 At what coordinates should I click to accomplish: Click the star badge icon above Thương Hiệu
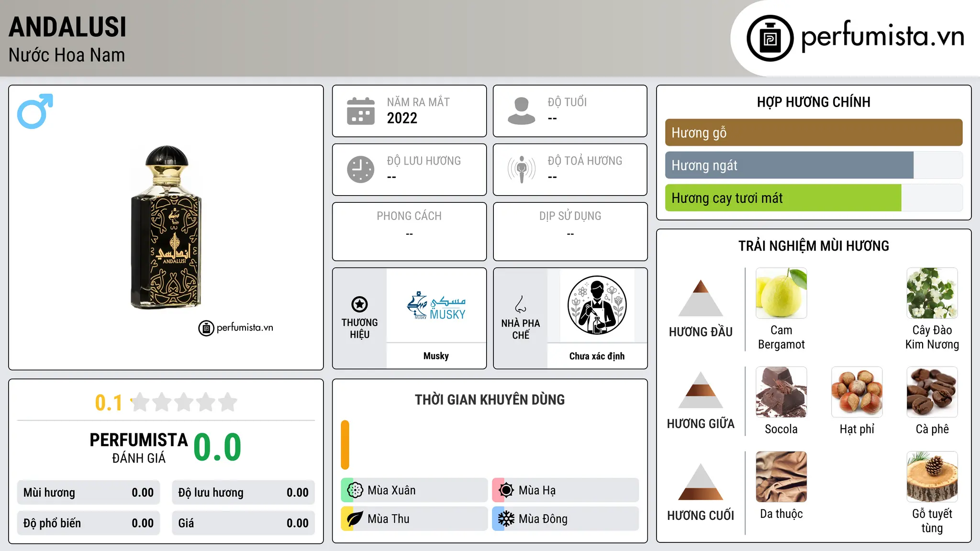[359, 304]
